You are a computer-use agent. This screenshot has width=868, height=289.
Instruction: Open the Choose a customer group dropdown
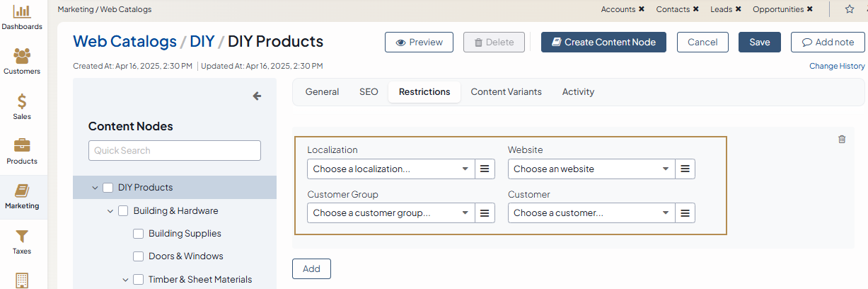pos(391,213)
